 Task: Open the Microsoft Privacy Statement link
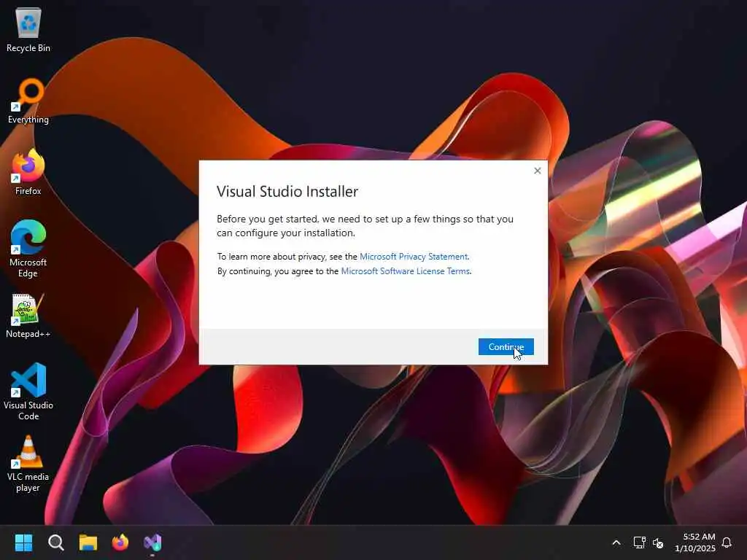coord(414,257)
